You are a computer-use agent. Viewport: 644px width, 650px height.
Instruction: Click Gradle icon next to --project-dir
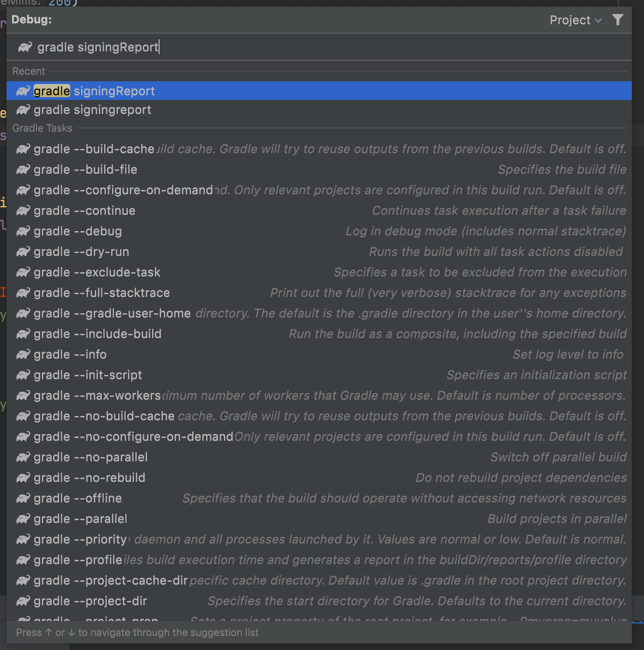point(23,601)
